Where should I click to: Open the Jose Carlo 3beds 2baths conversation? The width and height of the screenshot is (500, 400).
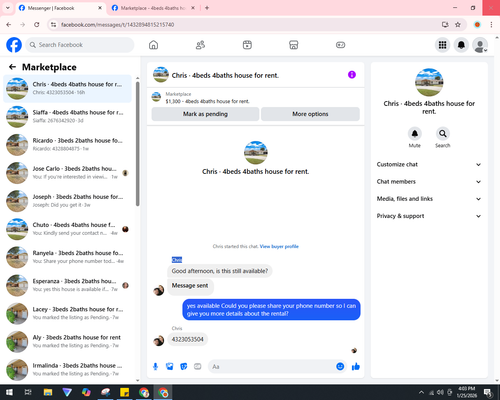click(x=67, y=173)
